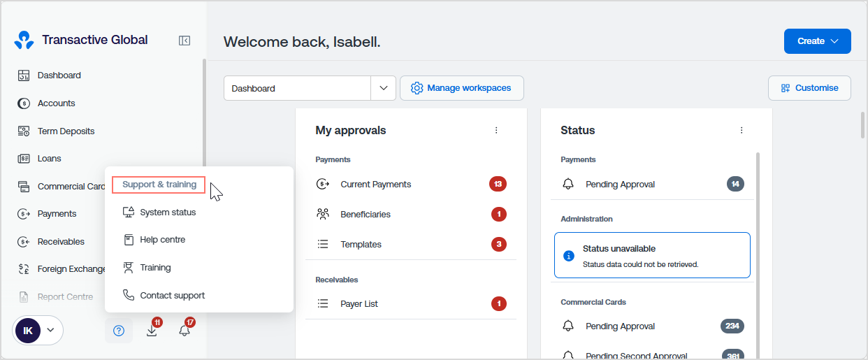Click the Payments sidebar icon
The height and width of the screenshot is (360, 868).
click(x=24, y=214)
